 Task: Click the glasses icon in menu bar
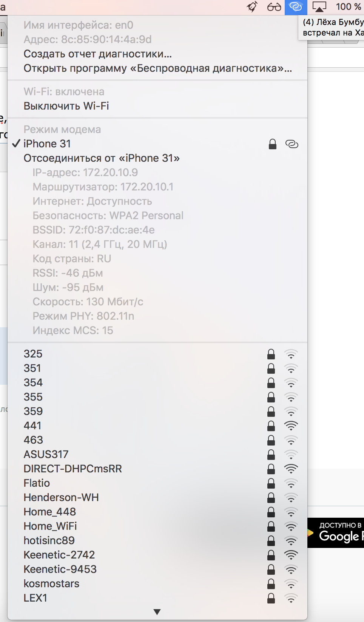[274, 7]
